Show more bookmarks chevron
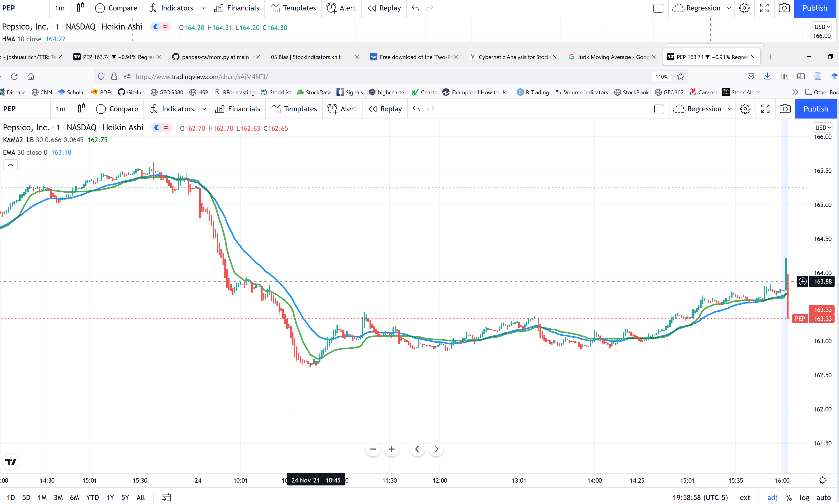This screenshot has width=839, height=504. [x=795, y=92]
